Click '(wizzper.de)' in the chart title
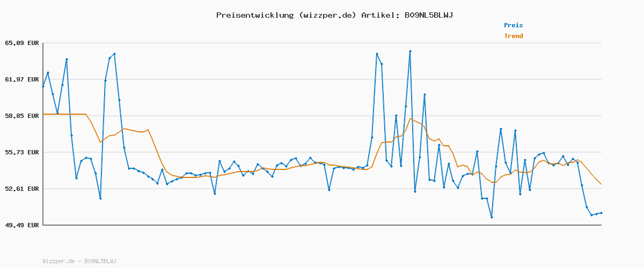 pyautogui.click(x=326, y=15)
